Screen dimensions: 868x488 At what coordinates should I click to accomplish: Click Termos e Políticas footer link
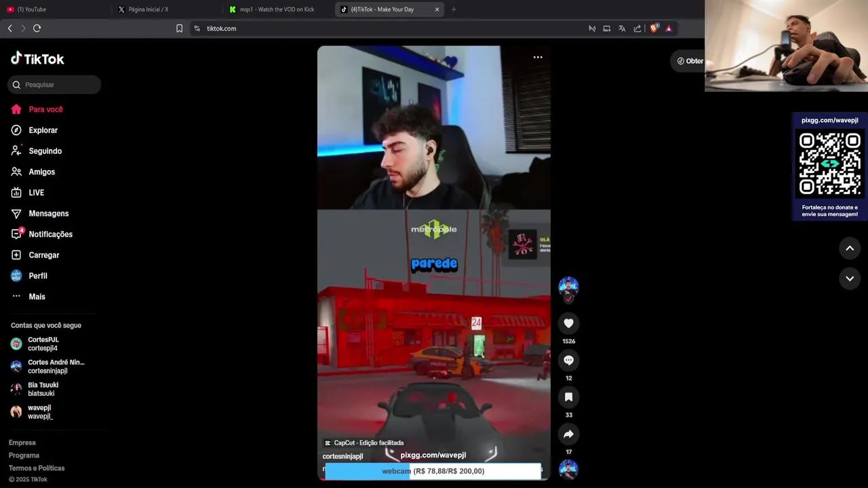pos(37,468)
